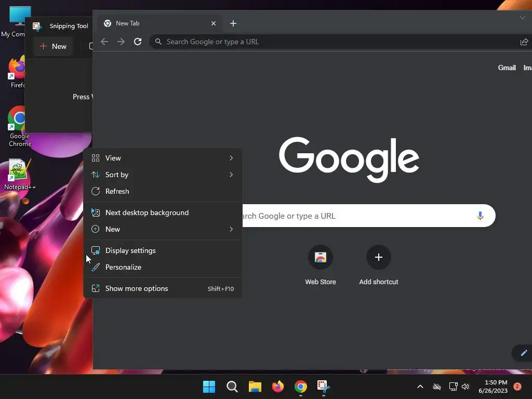The height and width of the screenshot is (399, 532).
Task: Start voice search with the microphone icon
Action: 480,216
